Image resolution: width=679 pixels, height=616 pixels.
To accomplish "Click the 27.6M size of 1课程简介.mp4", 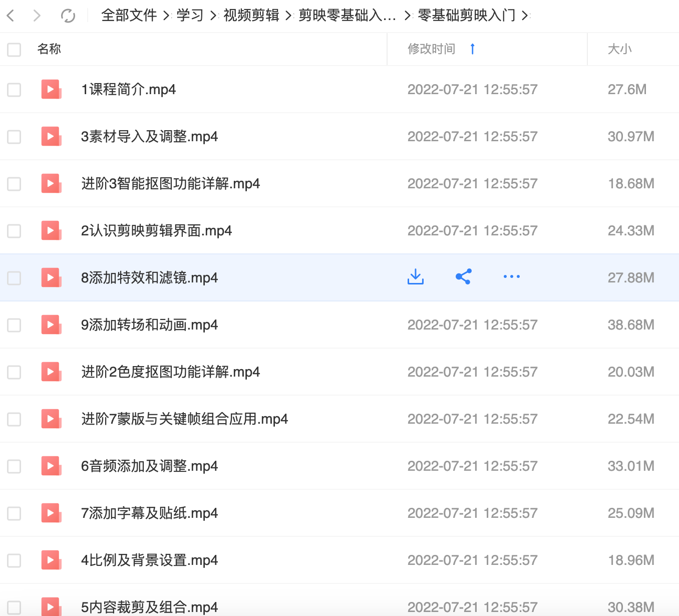I will [x=627, y=90].
